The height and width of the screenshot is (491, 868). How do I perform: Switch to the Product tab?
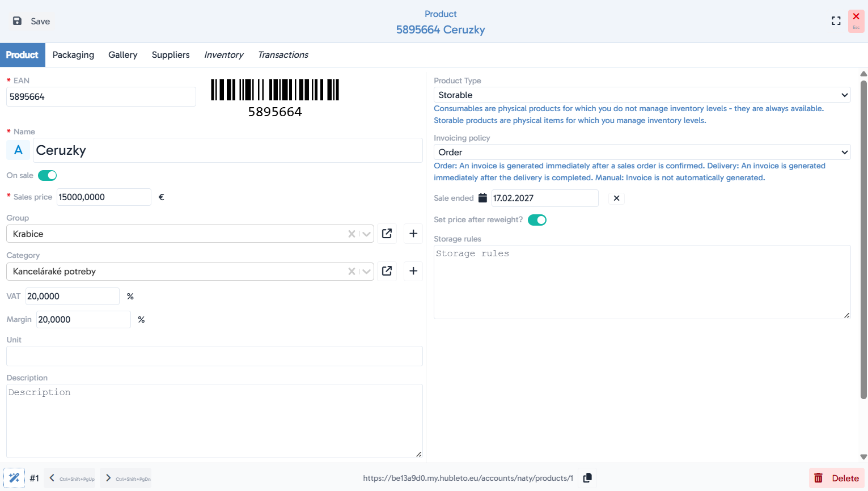[22, 55]
